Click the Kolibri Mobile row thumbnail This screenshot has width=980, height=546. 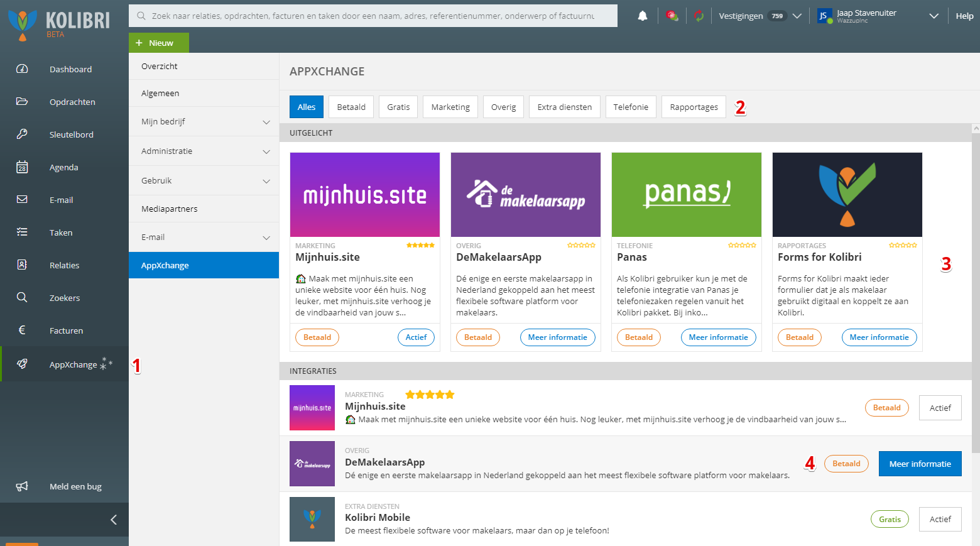click(312, 519)
